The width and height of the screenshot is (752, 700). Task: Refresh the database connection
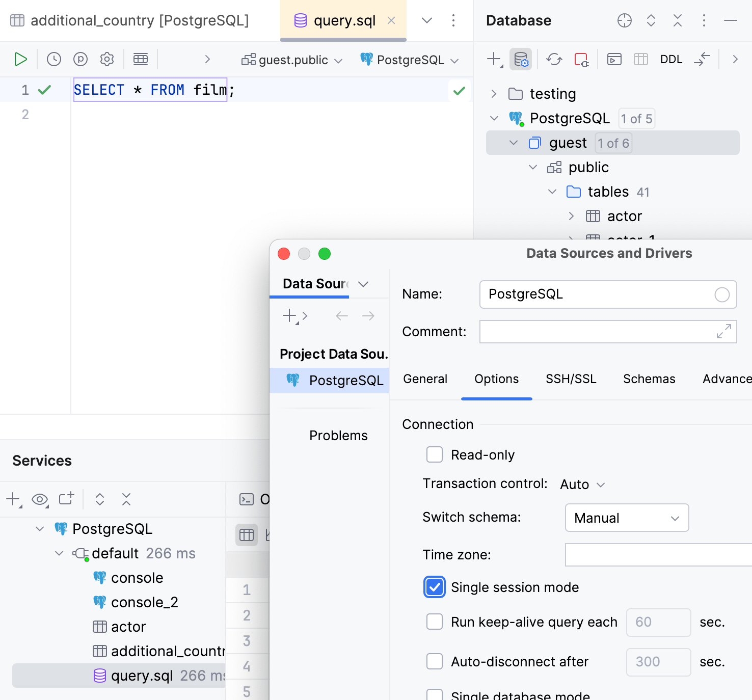click(554, 59)
